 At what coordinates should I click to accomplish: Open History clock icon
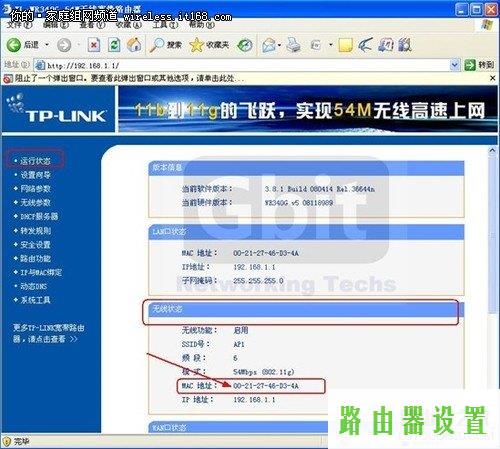point(245,45)
